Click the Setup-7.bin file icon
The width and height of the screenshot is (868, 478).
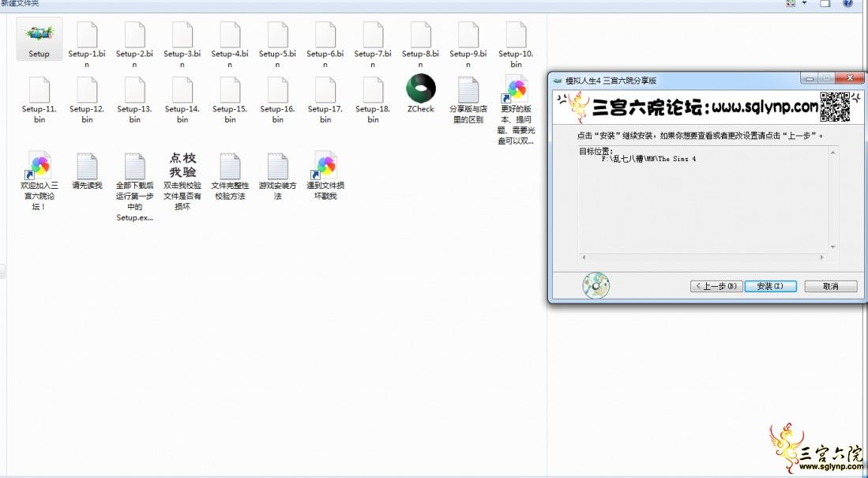pos(373,34)
